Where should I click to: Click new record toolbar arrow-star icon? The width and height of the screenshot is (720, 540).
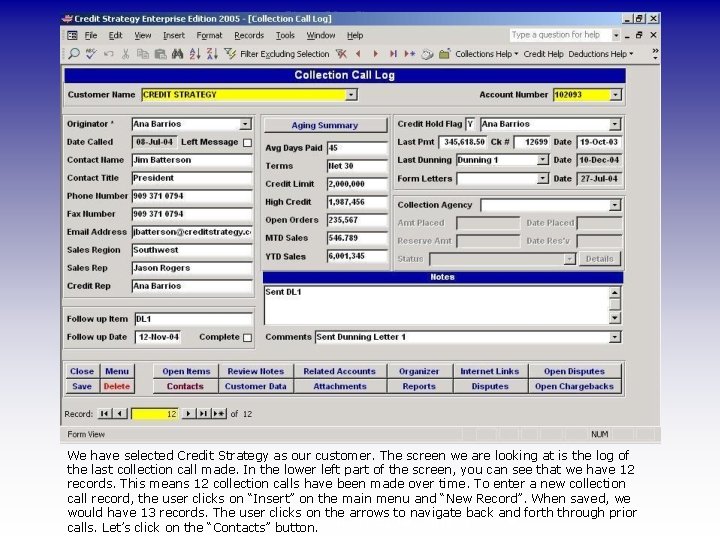[x=410, y=54]
